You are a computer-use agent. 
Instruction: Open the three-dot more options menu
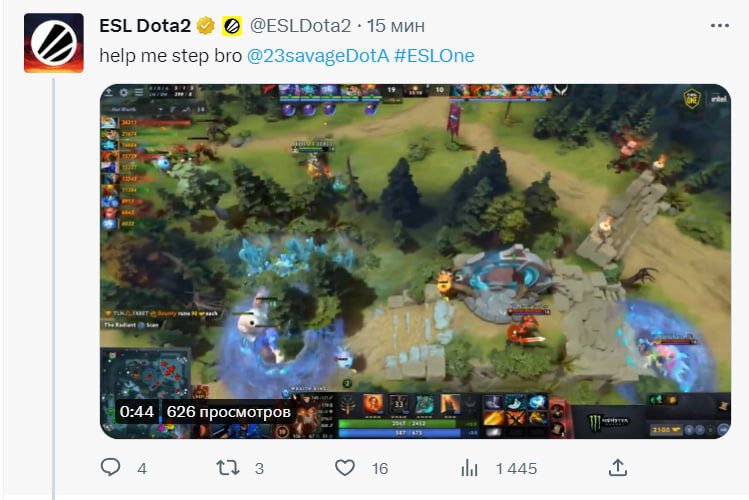pos(719,25)
